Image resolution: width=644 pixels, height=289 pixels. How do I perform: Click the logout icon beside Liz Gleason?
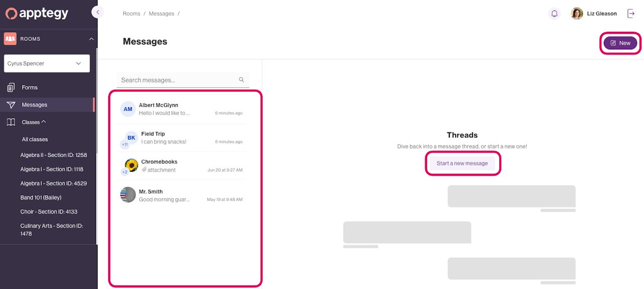pos(631,14)
